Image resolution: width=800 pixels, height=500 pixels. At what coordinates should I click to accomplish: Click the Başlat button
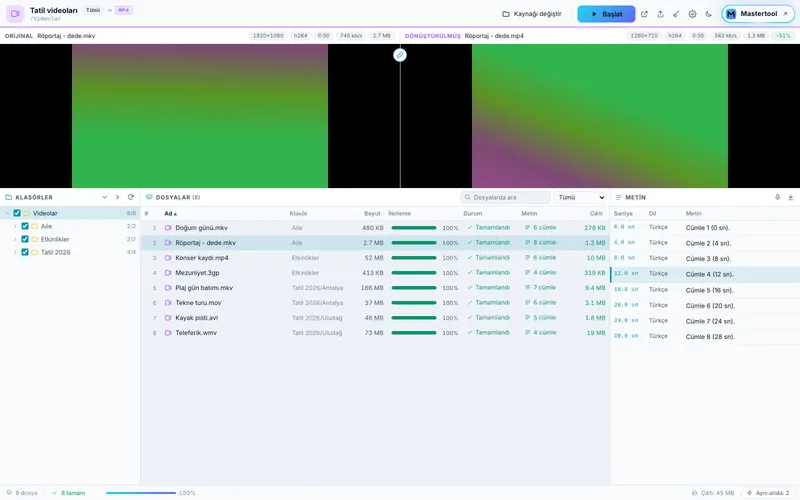(606, 14)
